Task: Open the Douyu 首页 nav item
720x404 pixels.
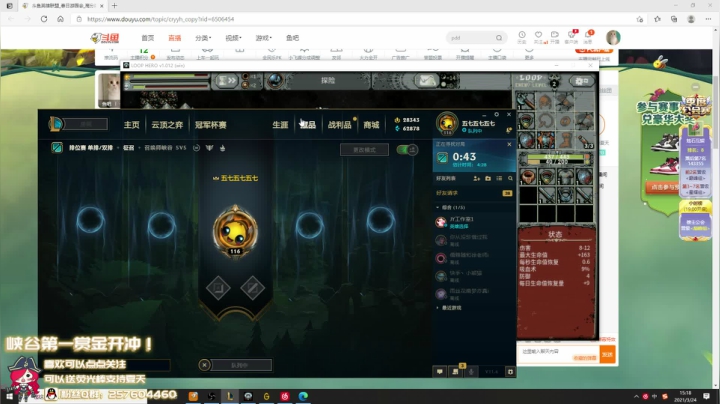Action: point(148,38)
